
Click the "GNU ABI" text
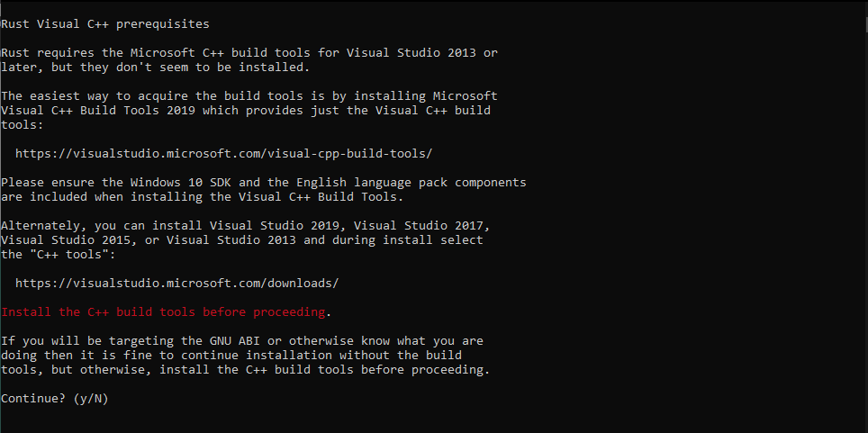[x=234, y=341]
